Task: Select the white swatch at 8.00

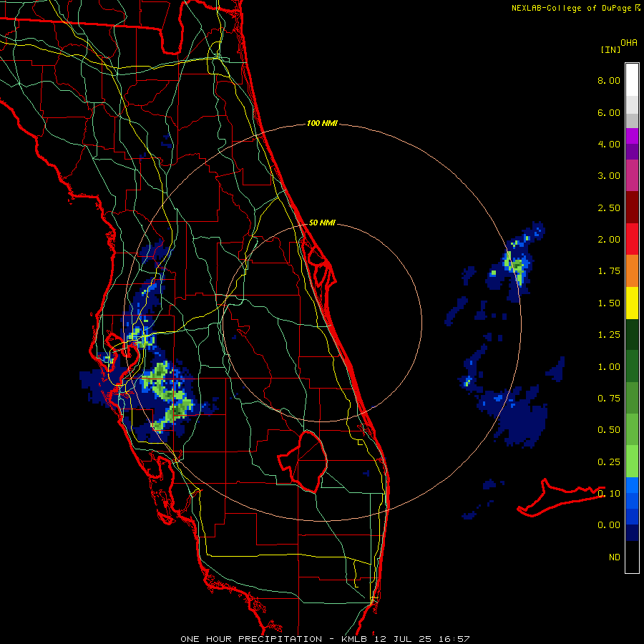Action: pos(632,80)
